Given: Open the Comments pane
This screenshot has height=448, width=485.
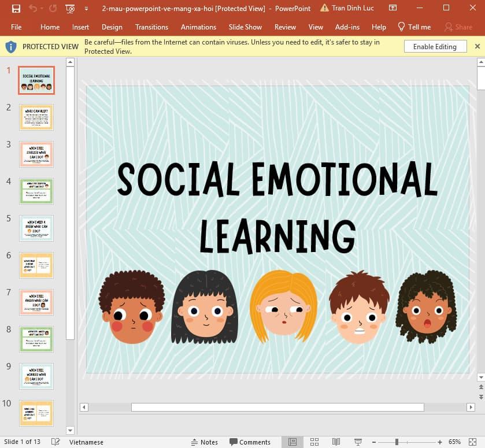Looking at the screenshot, I should pyautogui.click(x=250, y=442).
